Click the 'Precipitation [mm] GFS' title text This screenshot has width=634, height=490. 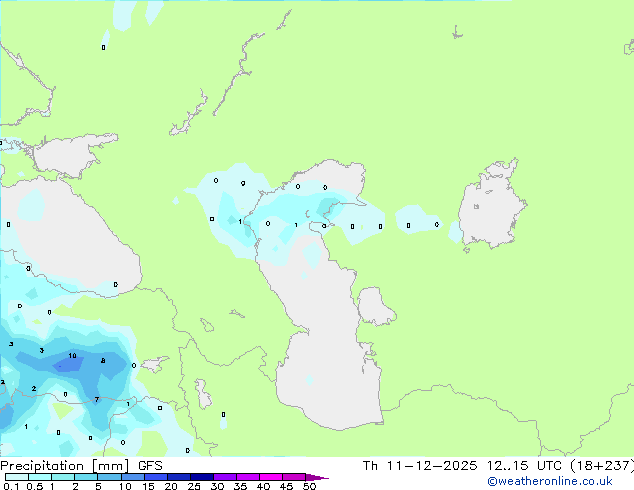81,466
